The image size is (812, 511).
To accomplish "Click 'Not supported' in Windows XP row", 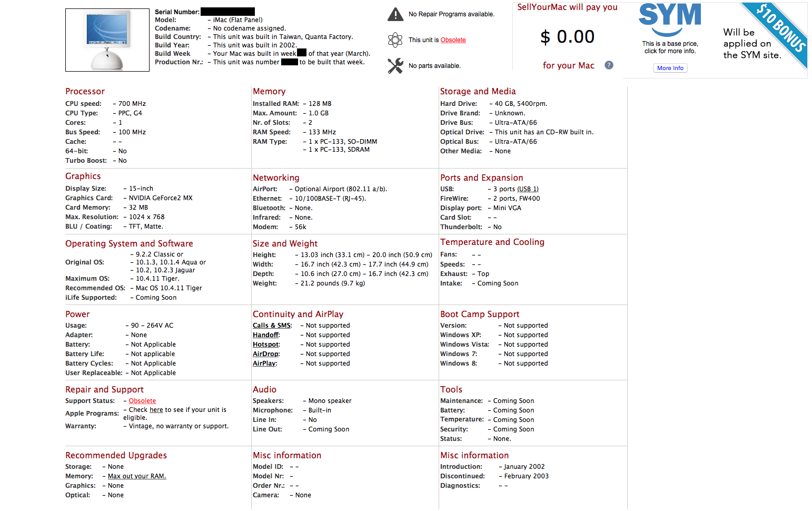I will [x=526, y=335].
